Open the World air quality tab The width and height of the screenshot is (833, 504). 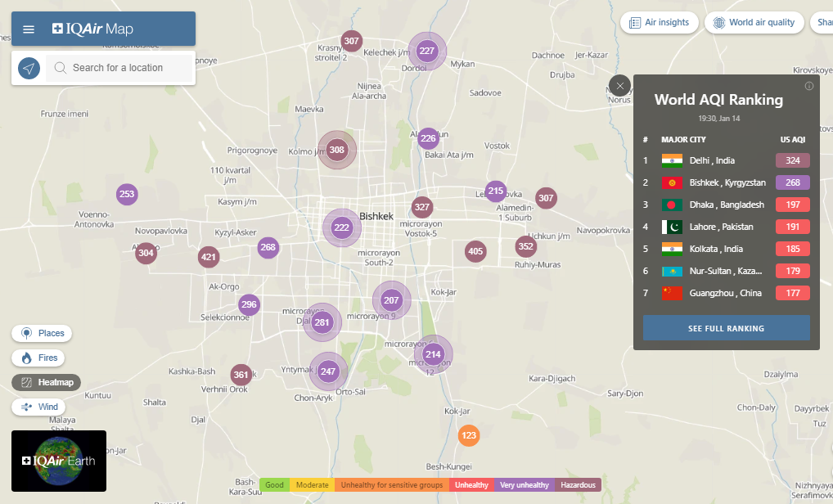(x=753, y=22)
